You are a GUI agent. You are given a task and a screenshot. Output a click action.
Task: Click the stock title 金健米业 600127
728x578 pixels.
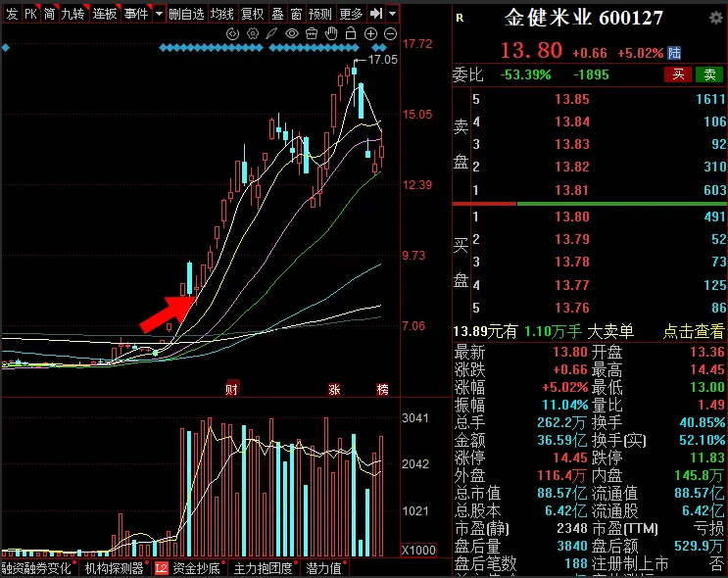584,18
